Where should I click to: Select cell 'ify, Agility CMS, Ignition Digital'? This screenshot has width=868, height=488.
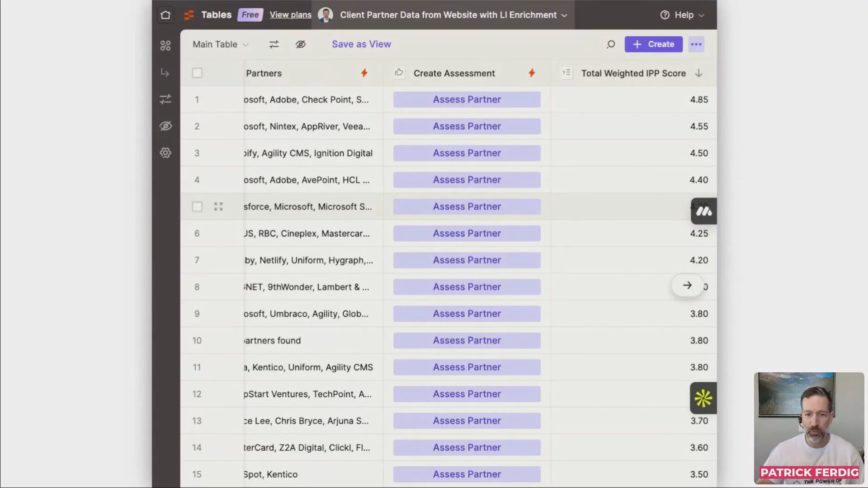point(313,153)
